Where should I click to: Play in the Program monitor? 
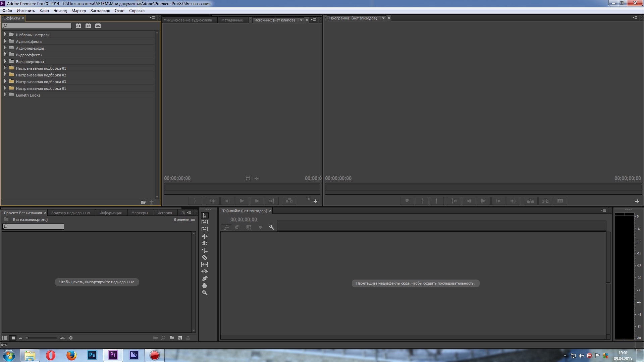pyautogui.click(x=483, y=201)
